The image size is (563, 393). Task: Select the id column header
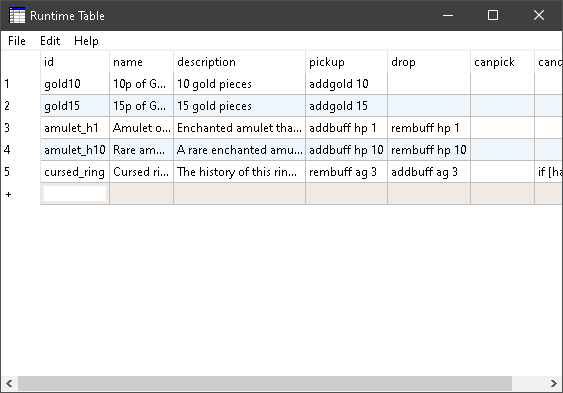tap(75, 62)
